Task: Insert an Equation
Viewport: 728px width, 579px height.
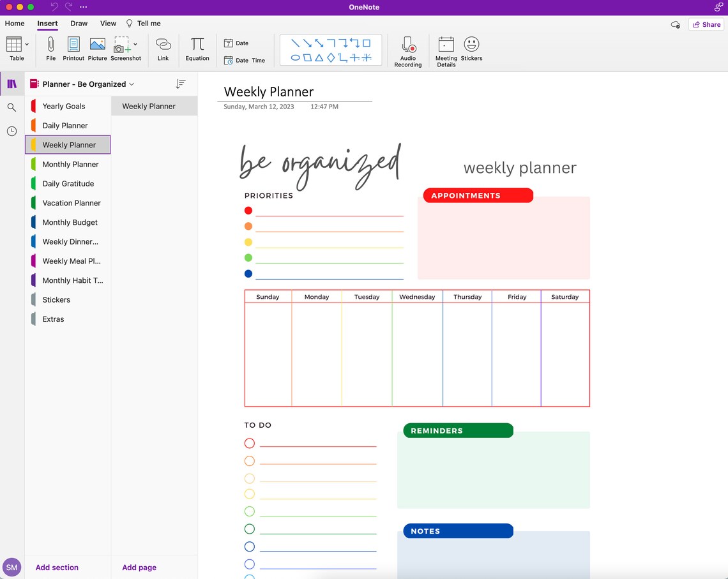Action: 197,48
